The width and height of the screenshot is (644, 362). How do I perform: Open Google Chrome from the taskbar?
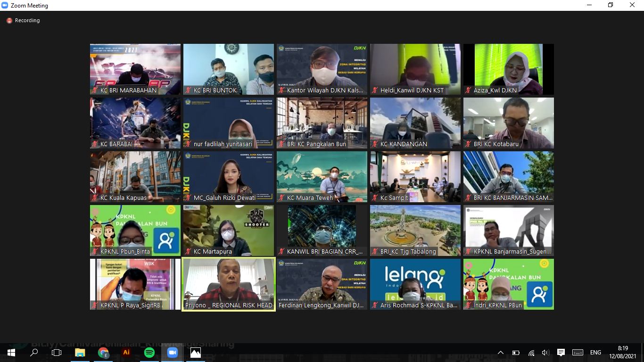103,353
